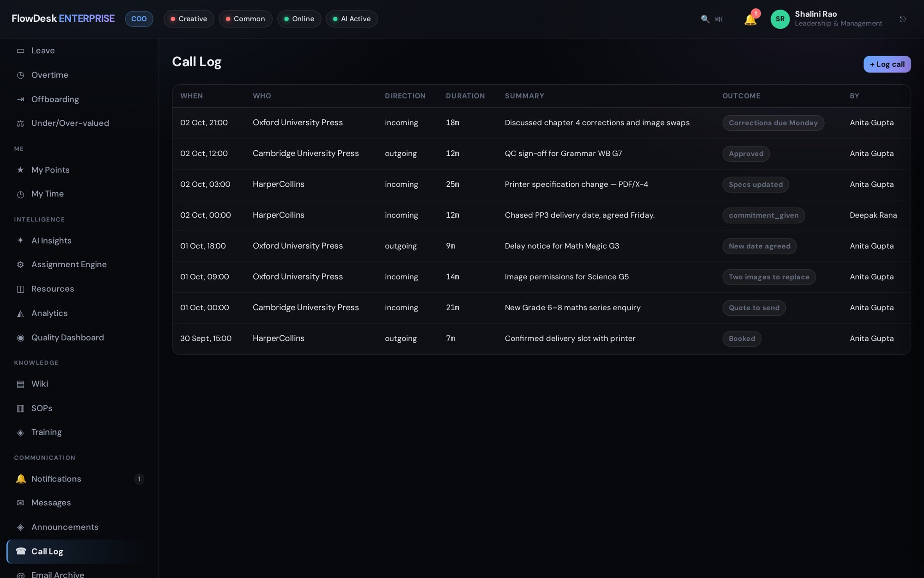
Task: Click the SR user avatar
Action: coord(780,19)
